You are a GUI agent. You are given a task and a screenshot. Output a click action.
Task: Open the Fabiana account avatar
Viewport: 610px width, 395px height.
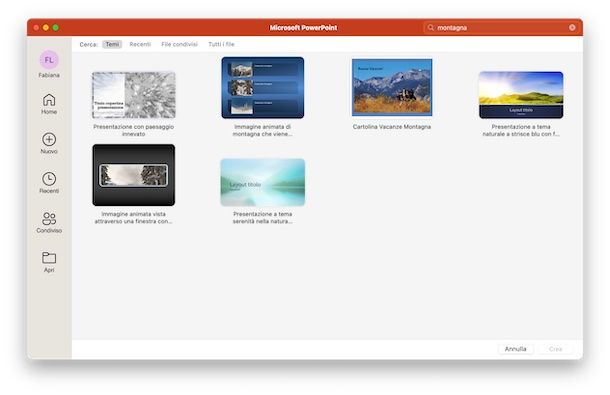(x=49, y=60)
